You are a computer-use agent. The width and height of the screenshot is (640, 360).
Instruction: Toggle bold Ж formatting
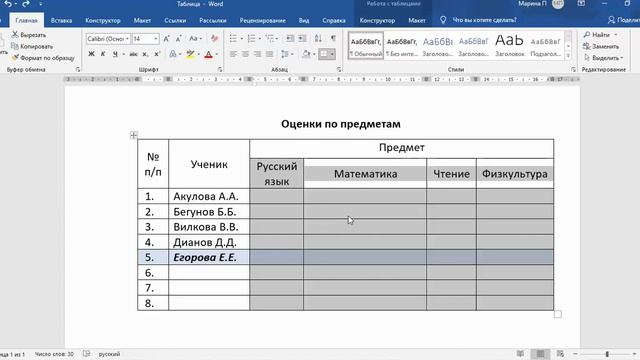pyautogui.click(x=91, y=54)
